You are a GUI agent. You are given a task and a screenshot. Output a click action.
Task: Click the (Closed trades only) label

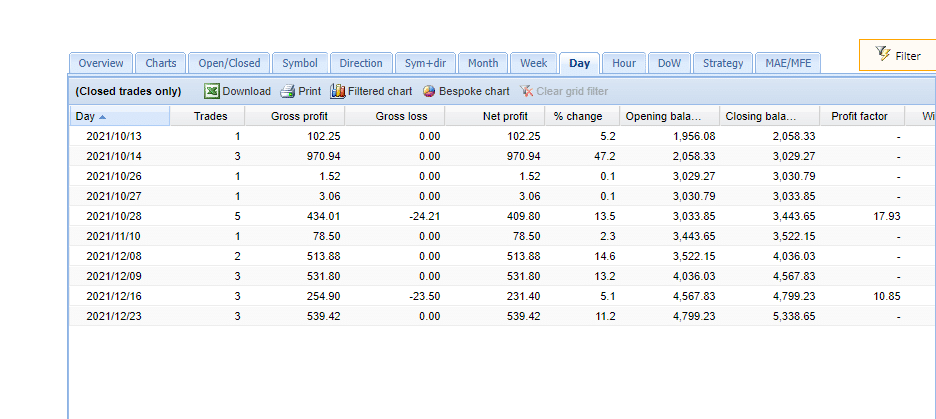pos(128,91)
